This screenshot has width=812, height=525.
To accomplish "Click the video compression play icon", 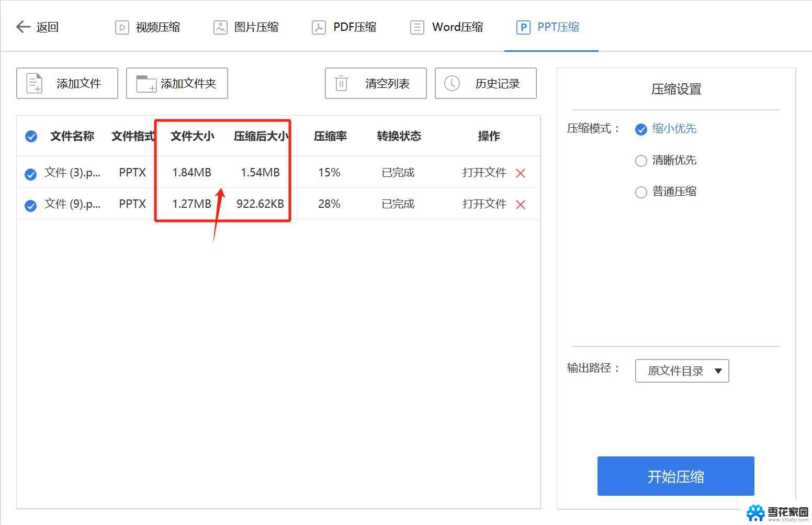I will [122, 27].
